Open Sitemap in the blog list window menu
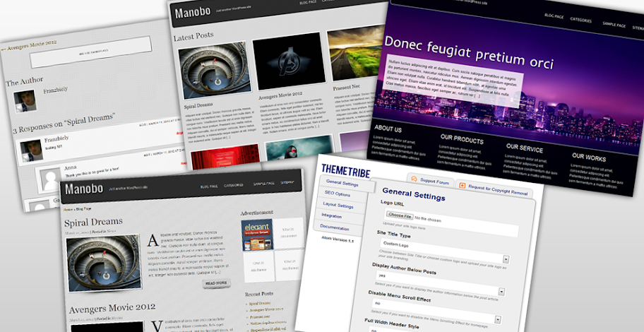 (287, 182)
